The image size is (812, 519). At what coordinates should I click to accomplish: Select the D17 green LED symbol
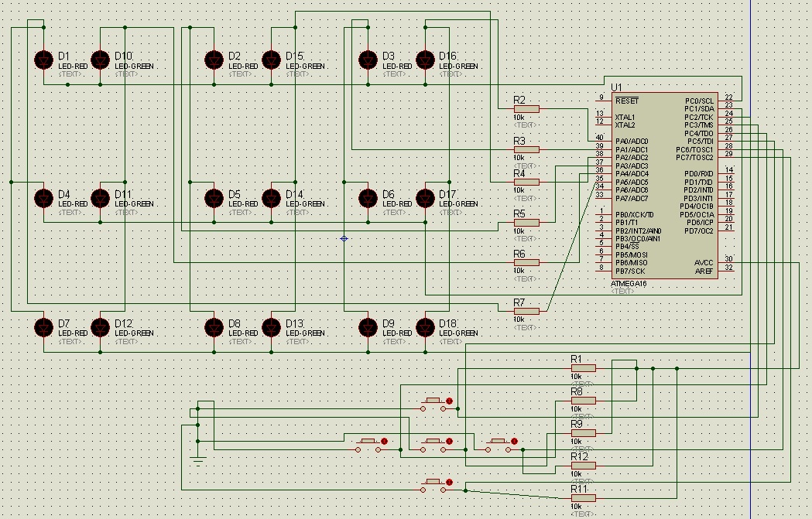425,198
